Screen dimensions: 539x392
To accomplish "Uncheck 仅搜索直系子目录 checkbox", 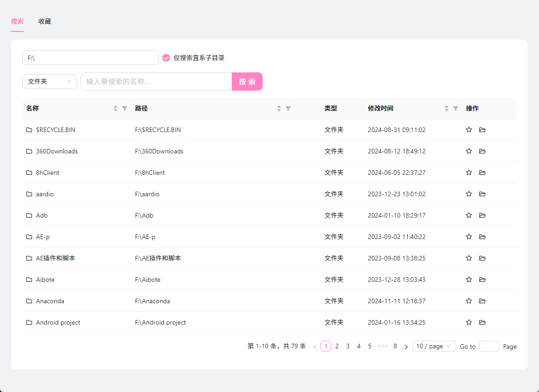I will click(166, 58).
